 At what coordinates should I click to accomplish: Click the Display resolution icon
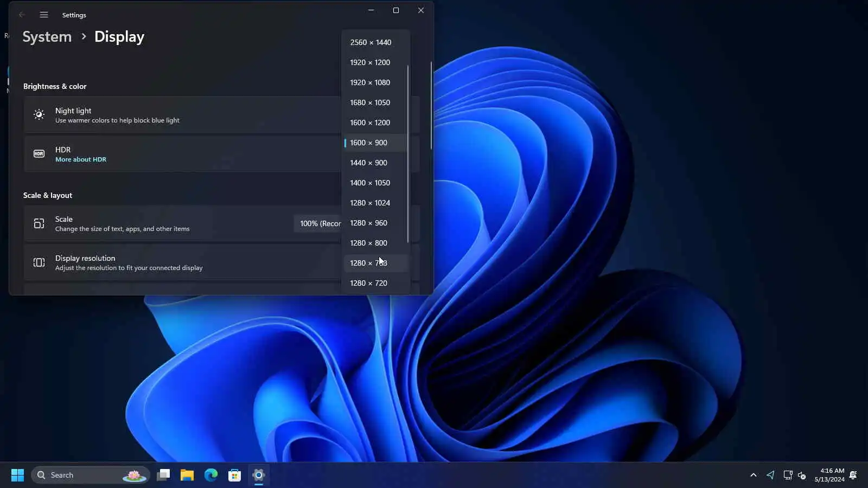pos(39,262)
